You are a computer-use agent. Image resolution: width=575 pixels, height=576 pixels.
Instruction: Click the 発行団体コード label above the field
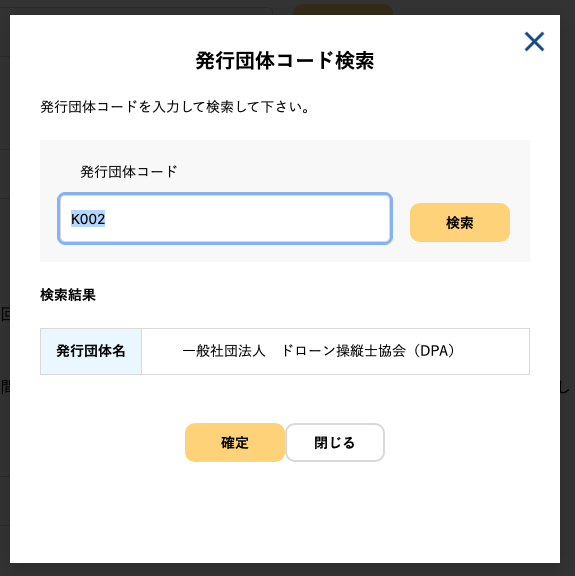point(129,172)
